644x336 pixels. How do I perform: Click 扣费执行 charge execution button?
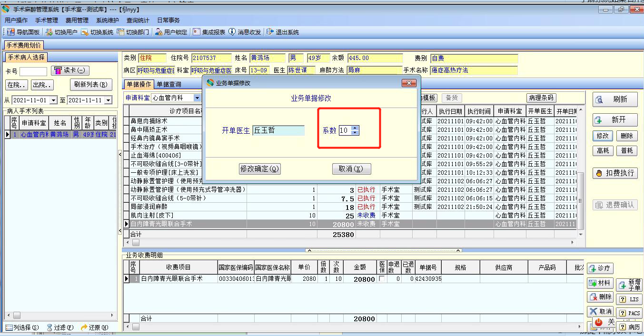click(x=615, y=173)
